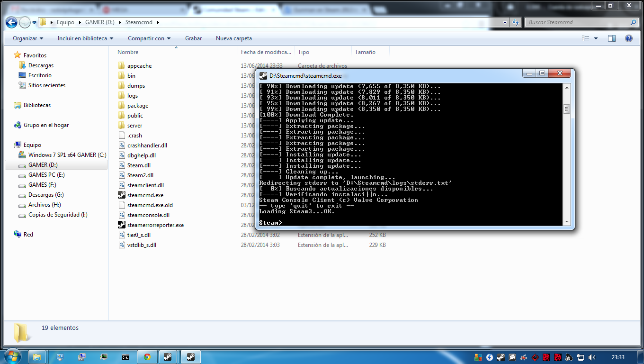Select the .crash file icon
The width and height of the screenshot is (644, 364).
click(122, 136)
